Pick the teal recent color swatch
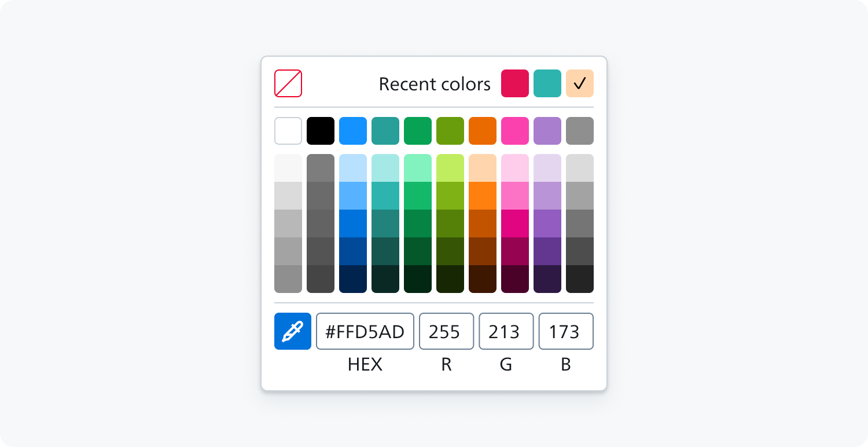The image size is (868, 447). pos(547,83)
